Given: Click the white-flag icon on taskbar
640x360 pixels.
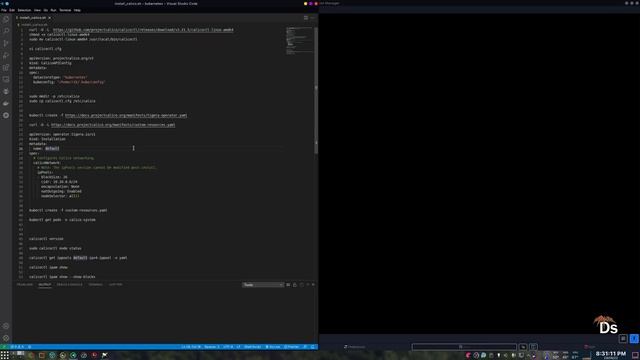Looking at the screenshot, I should tap(104, 356).
